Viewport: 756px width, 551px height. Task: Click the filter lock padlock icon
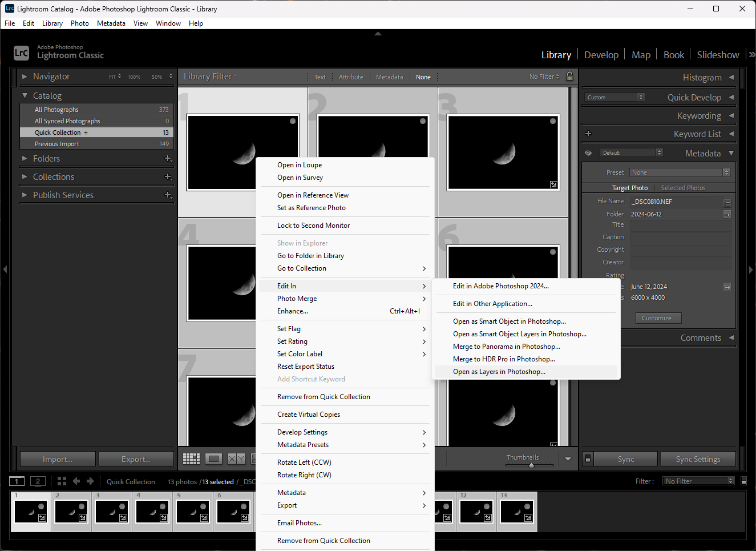pyautogui.click(x=569, y=76)
